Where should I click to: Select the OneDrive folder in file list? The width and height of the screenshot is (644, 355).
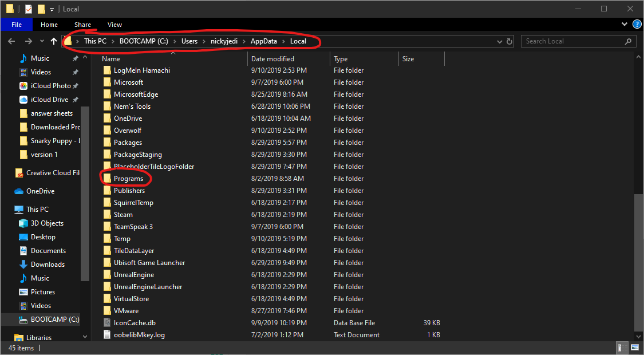coord(128,119)
